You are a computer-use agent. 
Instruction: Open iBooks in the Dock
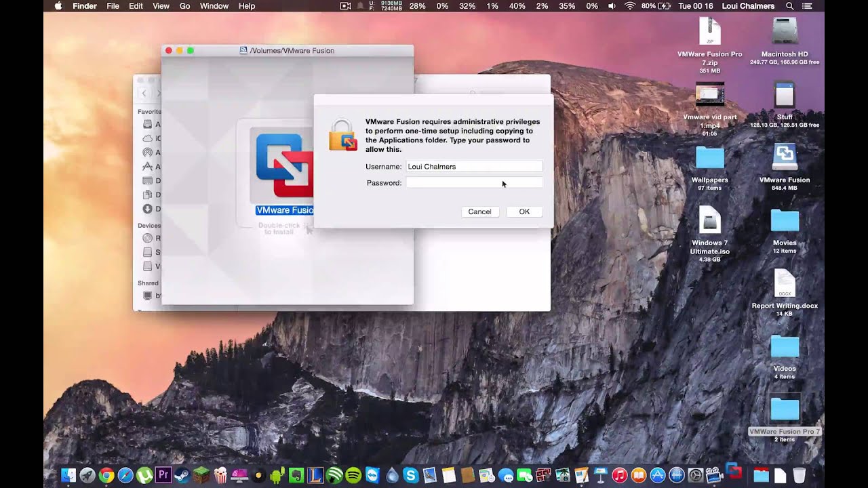click(x=639, y=475)
